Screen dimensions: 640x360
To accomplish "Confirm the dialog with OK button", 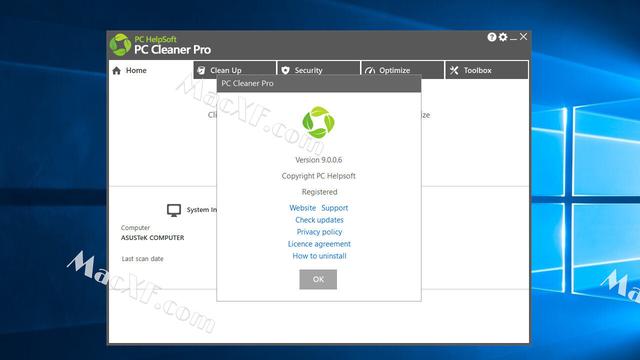I will point(318,279).
